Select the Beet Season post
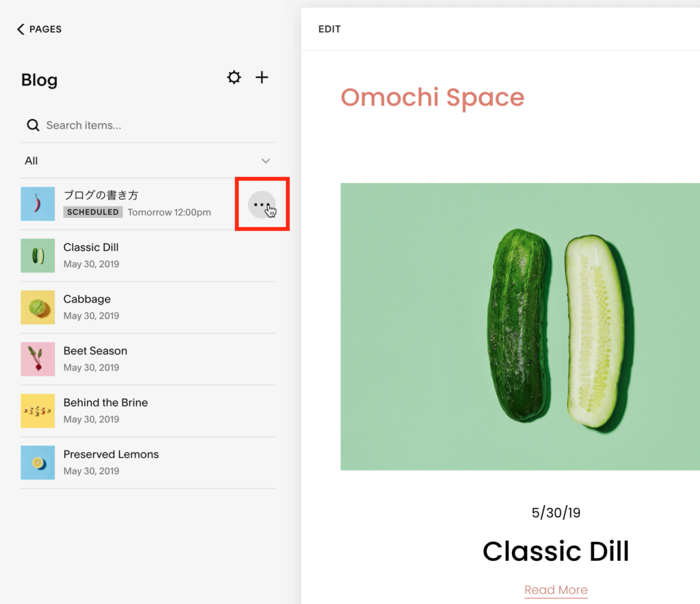 point(148,359)
